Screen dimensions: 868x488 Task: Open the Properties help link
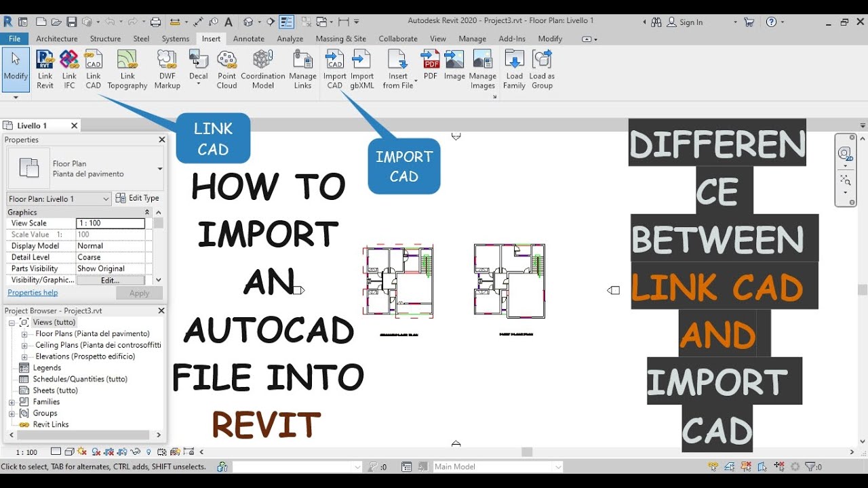pyautogui.click(x=33, y=293)
